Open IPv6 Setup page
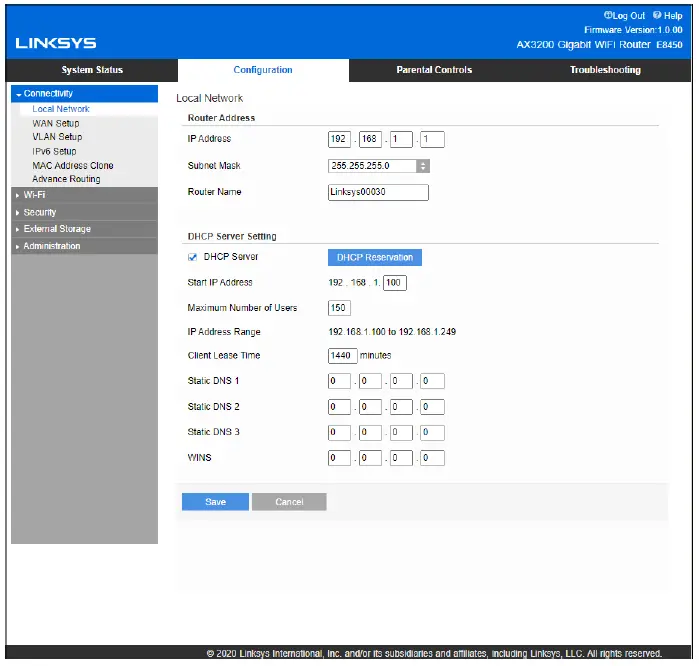The height and width of the screenshot is (666, 699). (x=54, y=151)
